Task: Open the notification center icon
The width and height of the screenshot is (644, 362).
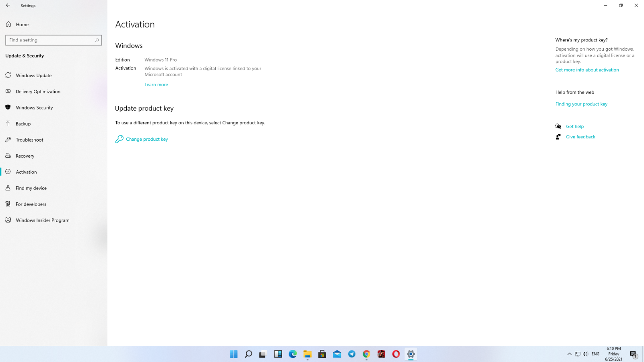Action: pyautogui.click(x=634, y=354)
